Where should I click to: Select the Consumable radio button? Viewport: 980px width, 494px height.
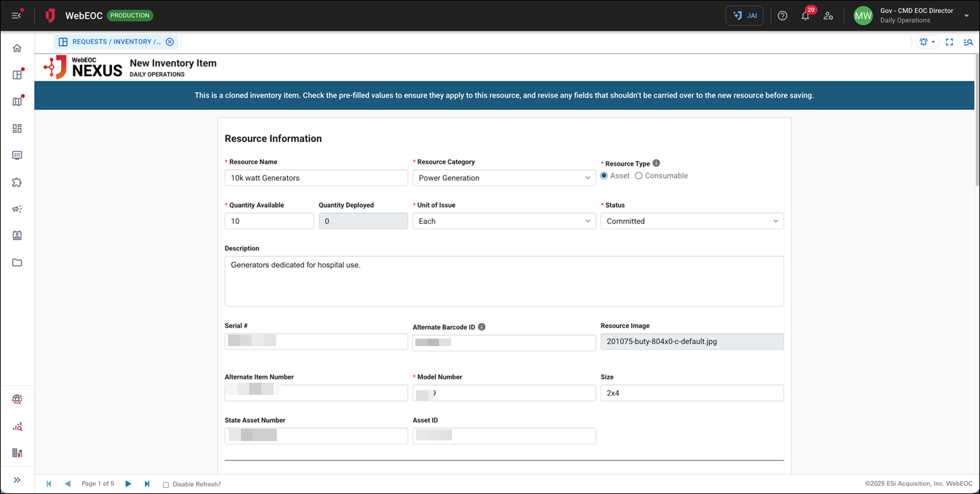click(639, 176)
